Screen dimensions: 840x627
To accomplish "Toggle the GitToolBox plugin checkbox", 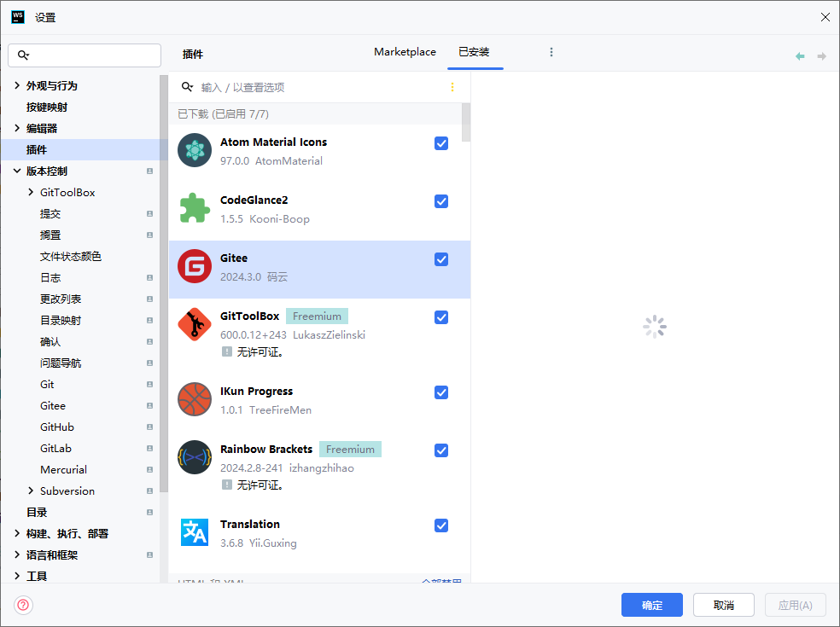I will point(441,317).
